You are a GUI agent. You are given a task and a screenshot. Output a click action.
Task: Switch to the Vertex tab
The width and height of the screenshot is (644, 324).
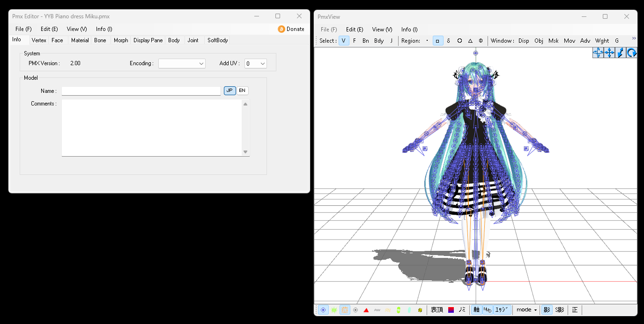tap(39, 40)
